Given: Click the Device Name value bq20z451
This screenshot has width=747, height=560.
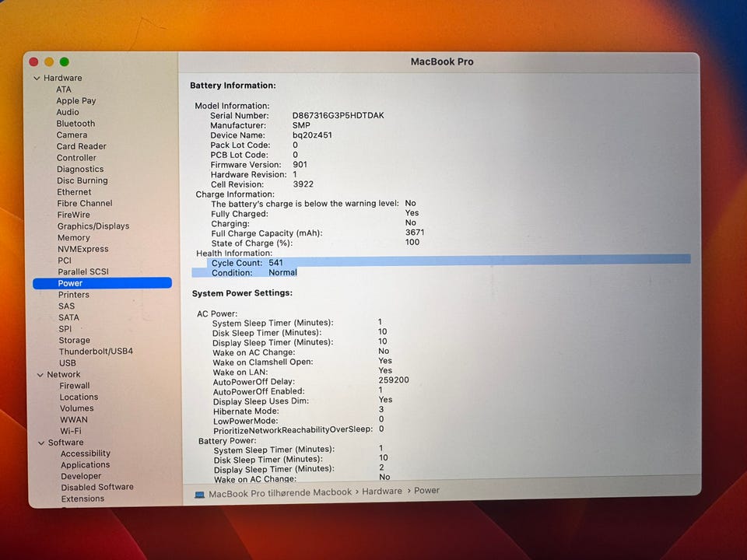Looking at the screenshot, I should (312, 135).
